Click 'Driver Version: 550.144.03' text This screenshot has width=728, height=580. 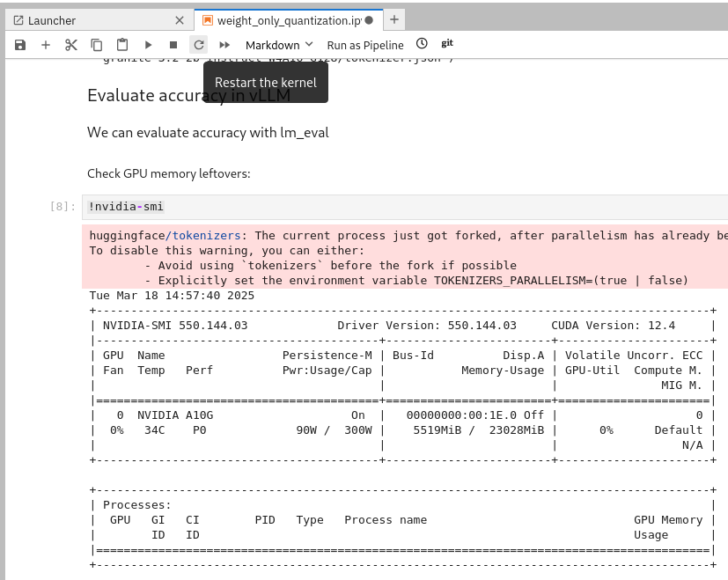coord(427,325)
